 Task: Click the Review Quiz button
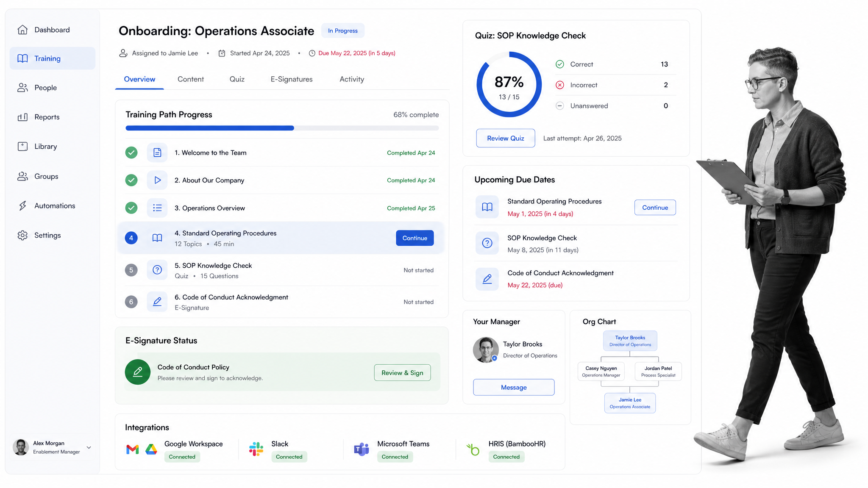(505, 138)
